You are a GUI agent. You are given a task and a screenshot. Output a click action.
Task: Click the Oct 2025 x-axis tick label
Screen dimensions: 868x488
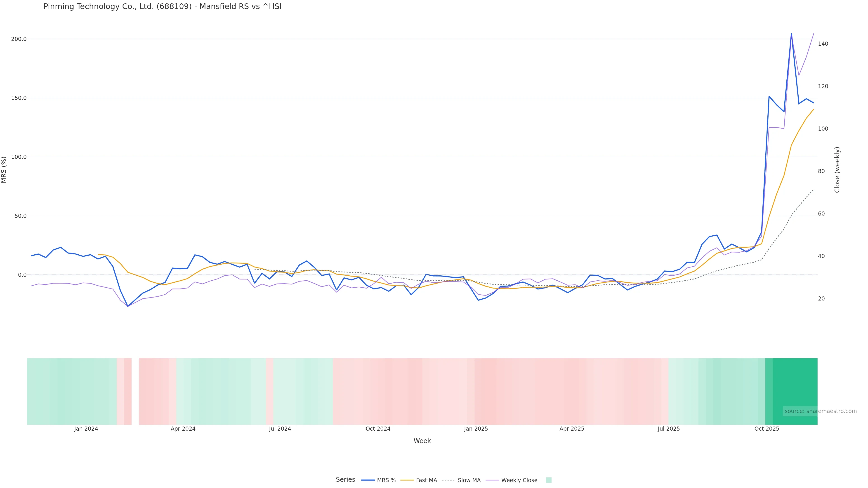pos(767,429)
